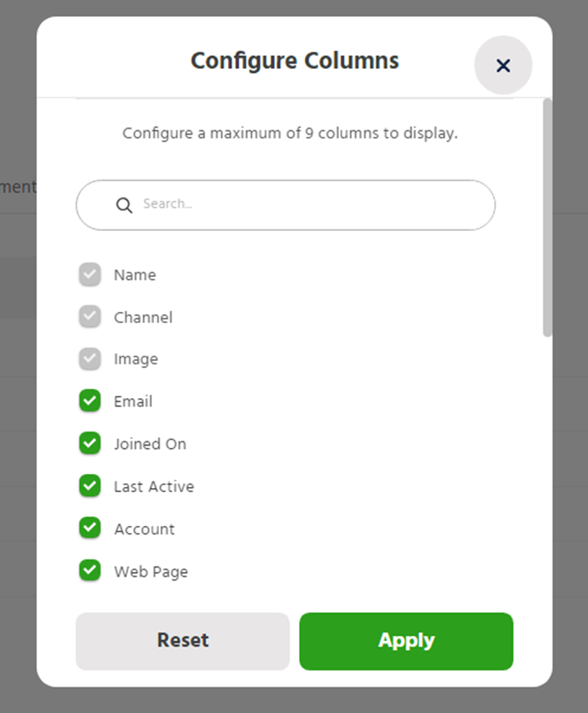Viewport: 588px width, 713px height.
Task: Close the Configure Columns dialog
Action: coord(503,66)
